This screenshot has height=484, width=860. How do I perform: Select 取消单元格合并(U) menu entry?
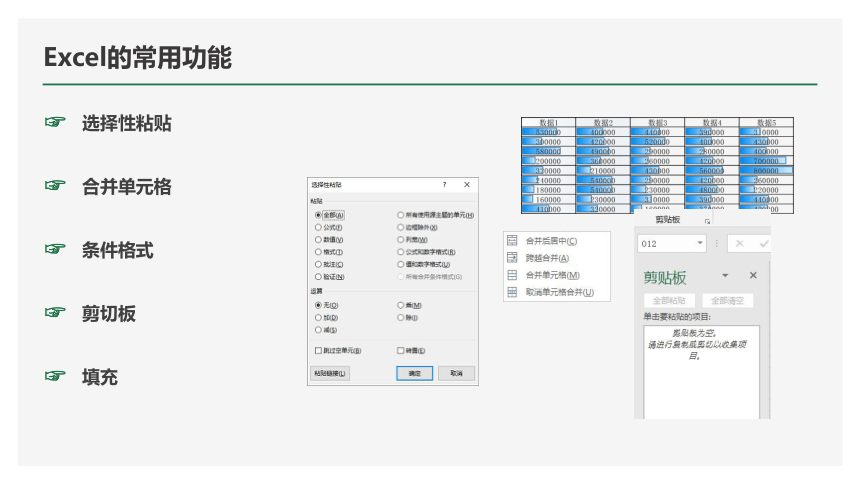(x=556, y=292)
